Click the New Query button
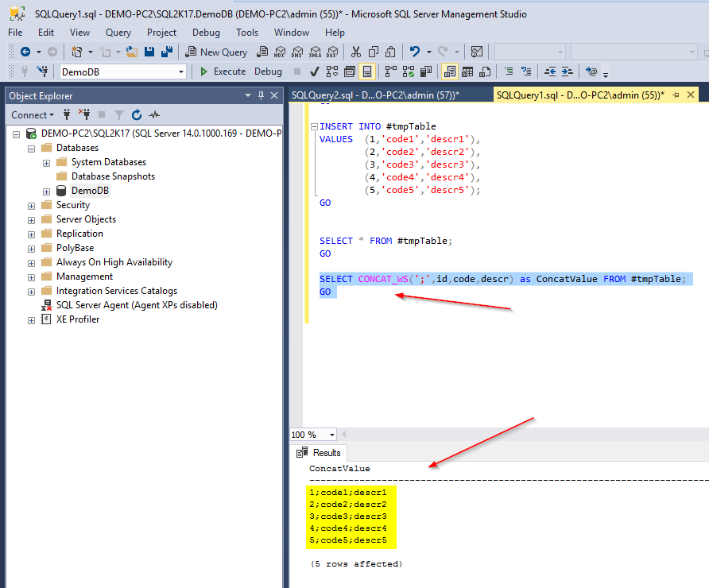709x588 pixels. pyautogui.click(x=216, y=52)
